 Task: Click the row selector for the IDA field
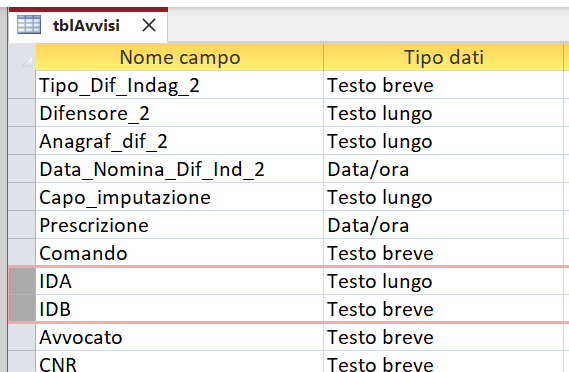click(22, 281)
